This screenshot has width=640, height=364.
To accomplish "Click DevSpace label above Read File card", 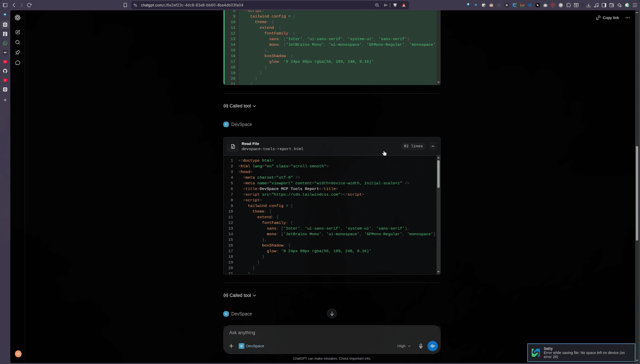I will (241, 124).
